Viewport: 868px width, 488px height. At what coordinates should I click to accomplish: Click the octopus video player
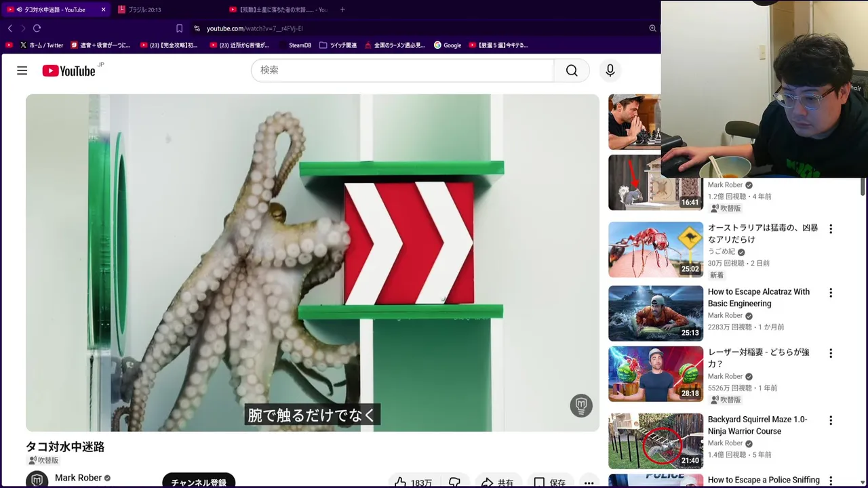click(x=313, y=263)
